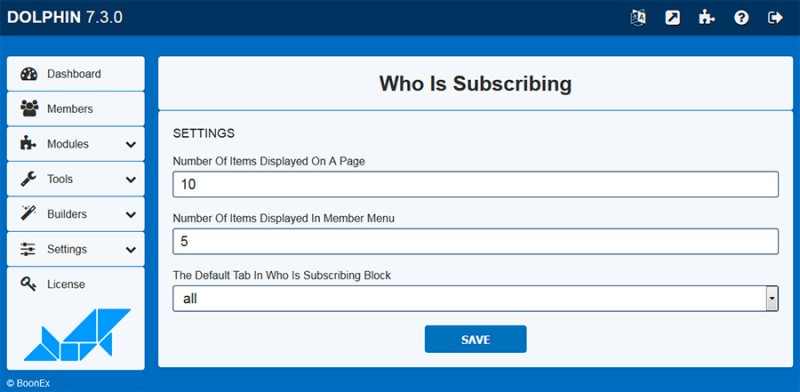The height and width of the screenshot is (392, 800).
Task: Go to Members in the sidebar
Action: click(76, 109)
